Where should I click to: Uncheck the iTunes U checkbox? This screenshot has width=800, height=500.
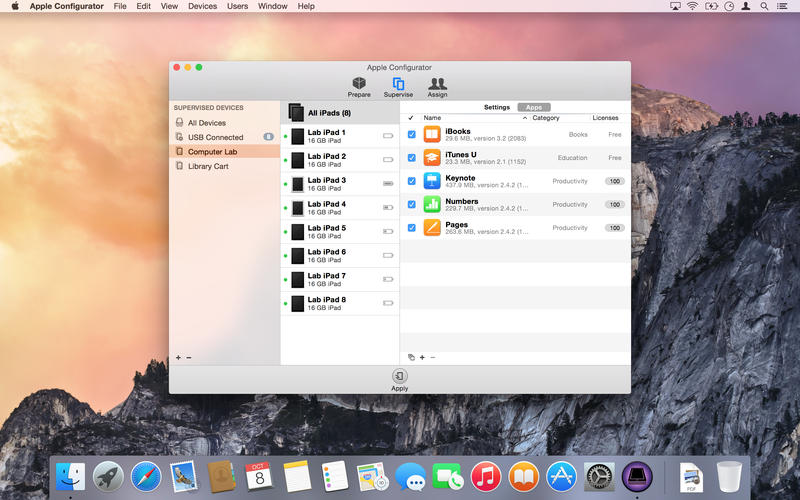pyautogui.click(x=411, y=158)
